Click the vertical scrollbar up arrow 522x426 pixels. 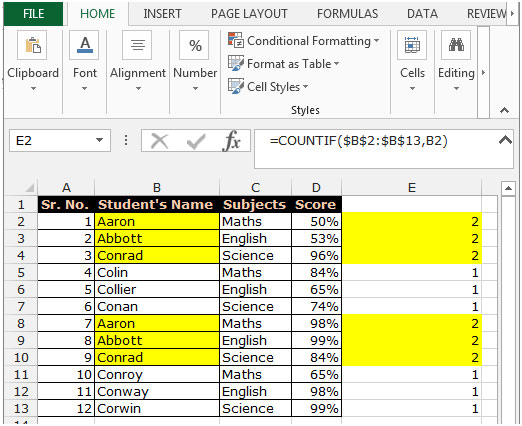point(508,189)
